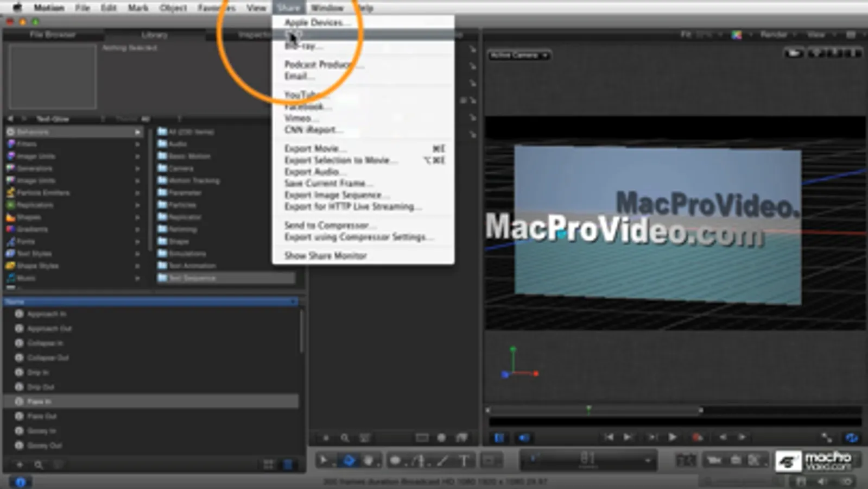This screenshot has width=868, height=489.
Task: Switch the Library to list view
Action: coord(288,465)
